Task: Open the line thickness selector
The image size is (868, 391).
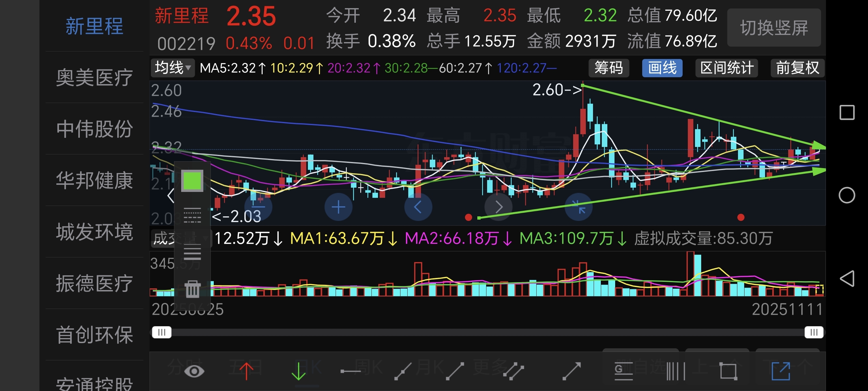Action: [193, 252]
